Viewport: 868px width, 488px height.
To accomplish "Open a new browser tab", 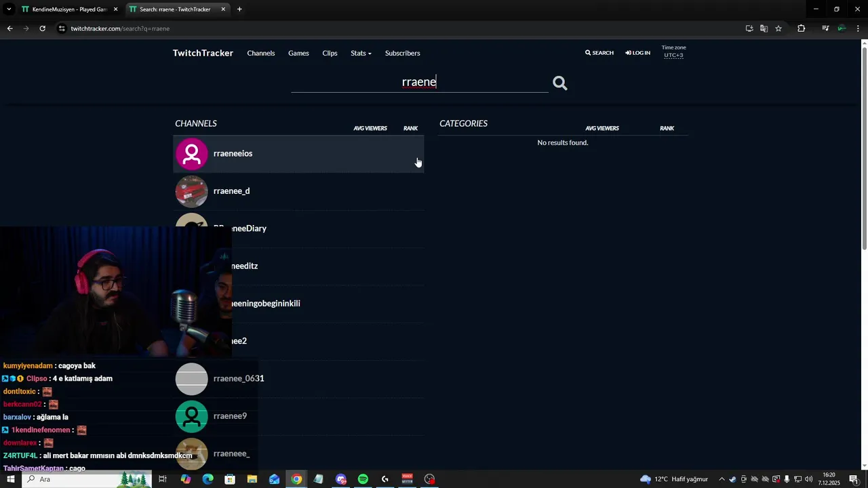I will coord(239,9).
